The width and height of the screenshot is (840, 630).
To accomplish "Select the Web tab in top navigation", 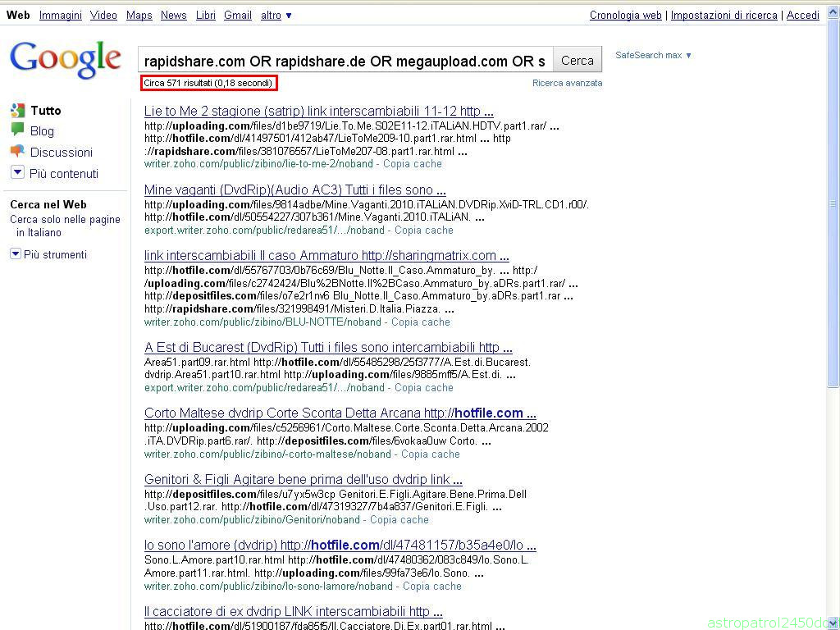I will click(x=18, y=15).
